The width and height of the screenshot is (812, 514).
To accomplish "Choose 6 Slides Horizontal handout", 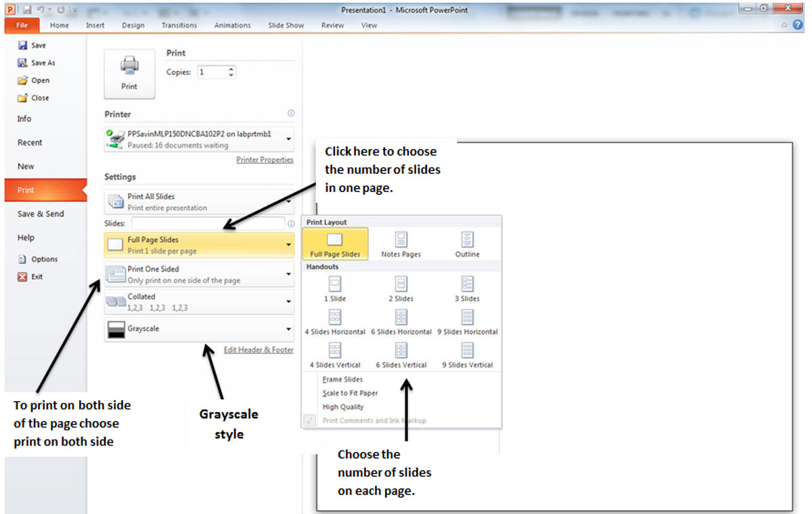I will pyautogui.click(x=401, y=322).
